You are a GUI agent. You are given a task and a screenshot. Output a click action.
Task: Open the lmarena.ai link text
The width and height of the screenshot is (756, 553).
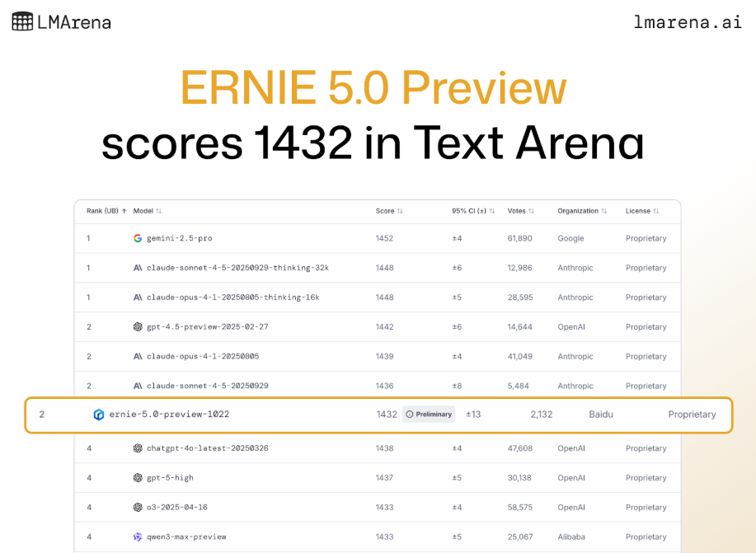click(687, 22)
